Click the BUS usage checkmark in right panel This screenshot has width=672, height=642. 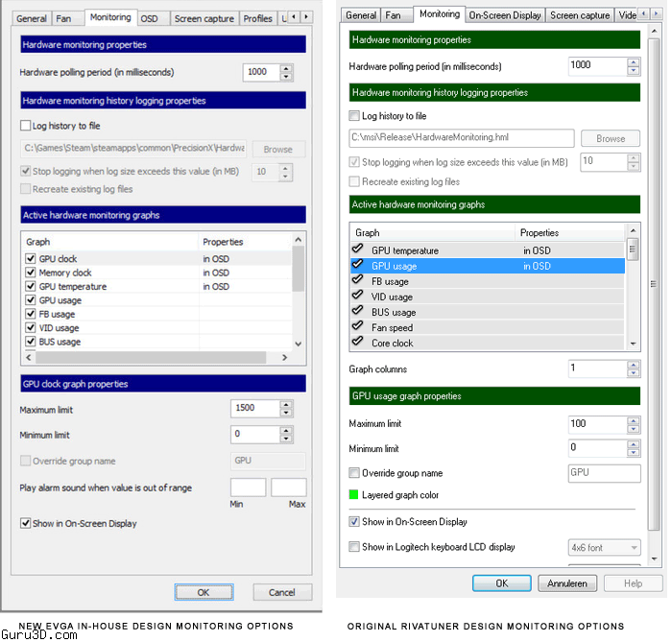pos(357,312)
